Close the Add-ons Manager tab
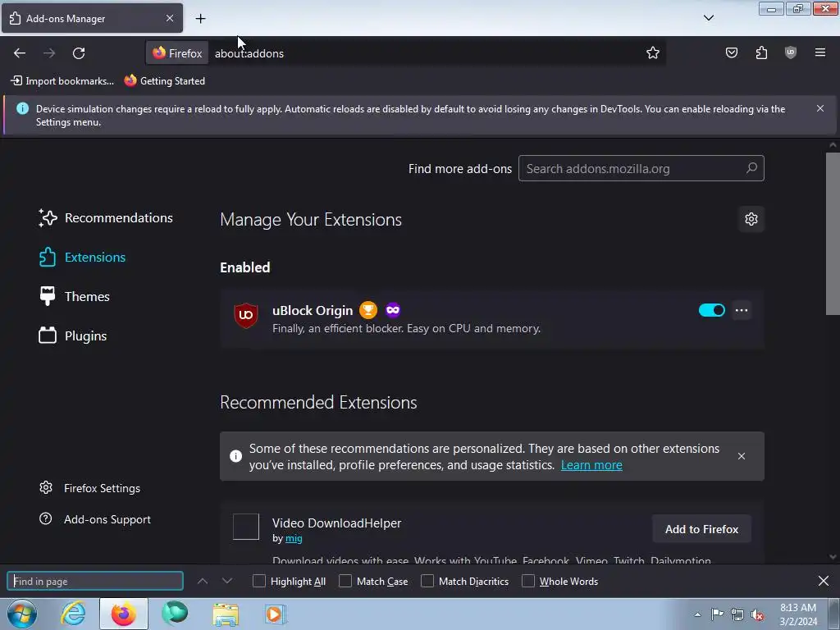This screenshot has width=840, height=630. 170,18
